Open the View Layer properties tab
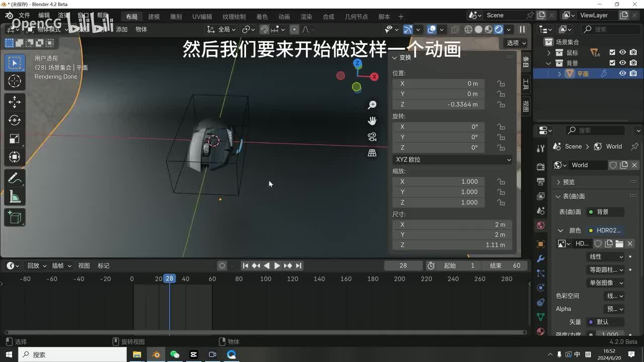Screen dimensions: 644x362 [x=540, y=196]
